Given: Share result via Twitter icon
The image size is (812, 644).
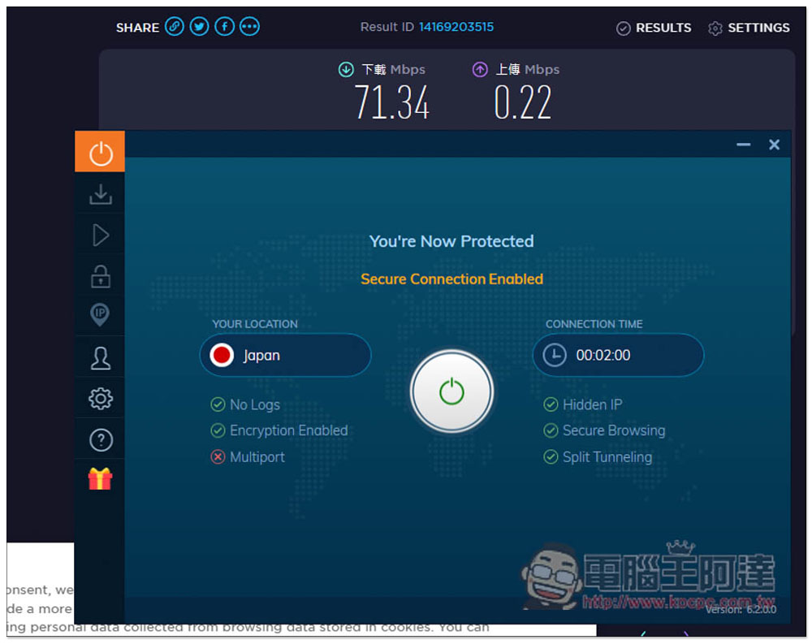Looking at the screenshot, I should [x=199, y=27].
